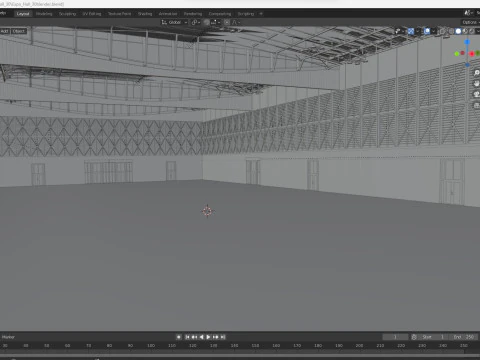Screen dimensions: 480x360
Task: Switch to the Shading workspace tab
Action: [145, 14]
